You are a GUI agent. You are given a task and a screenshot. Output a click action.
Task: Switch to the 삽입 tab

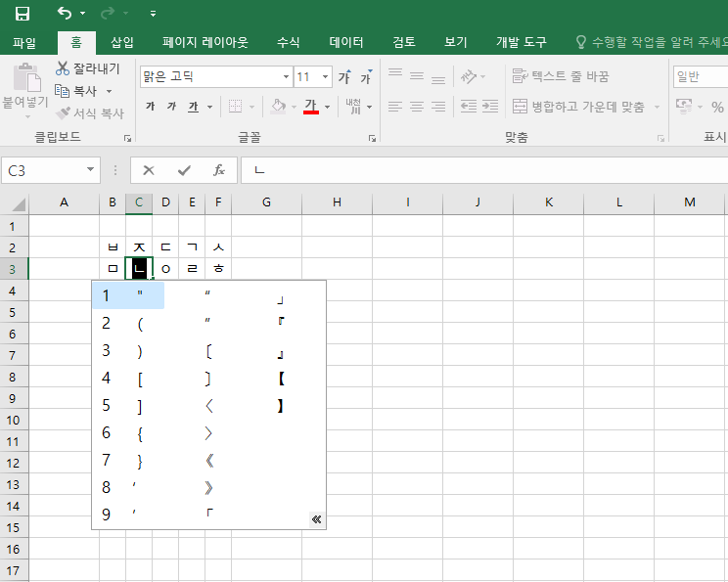pyautogui.click(x=122, y=43)
